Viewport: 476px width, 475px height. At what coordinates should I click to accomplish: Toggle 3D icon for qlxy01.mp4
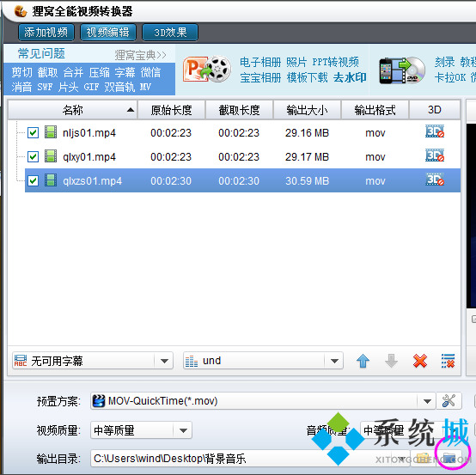(435, 155)
